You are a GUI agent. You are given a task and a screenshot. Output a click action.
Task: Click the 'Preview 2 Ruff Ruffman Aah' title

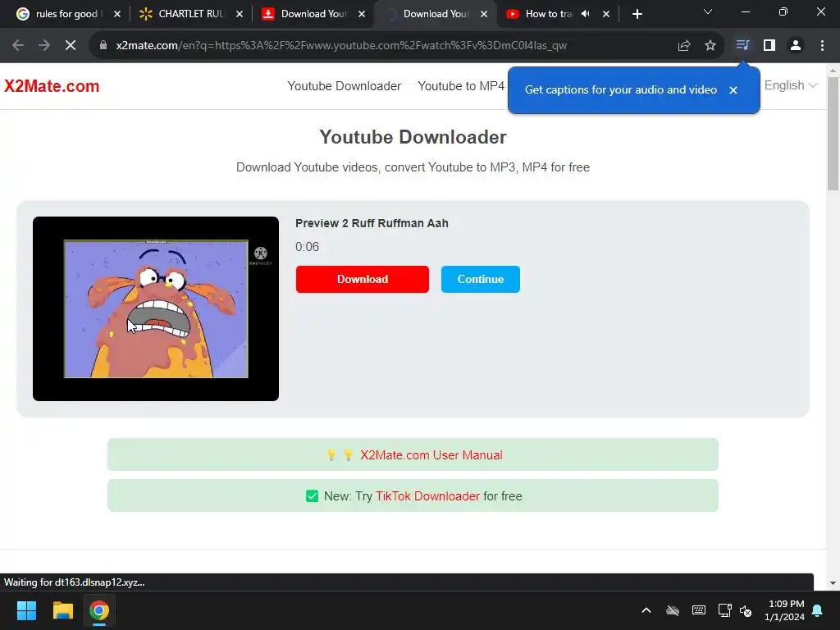(x=372, y=223)
